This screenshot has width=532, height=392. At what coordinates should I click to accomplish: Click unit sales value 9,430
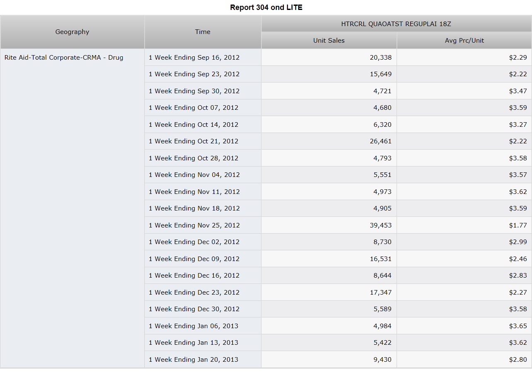coord(329,359)
